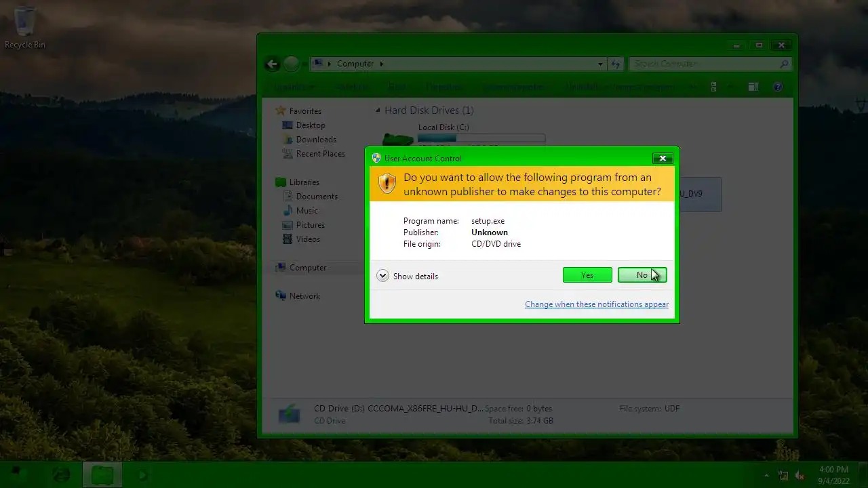The height and width of the screenshot is (488, 868).
Task: Open Desktop under Favorites
Action: [x=311, y=125]
